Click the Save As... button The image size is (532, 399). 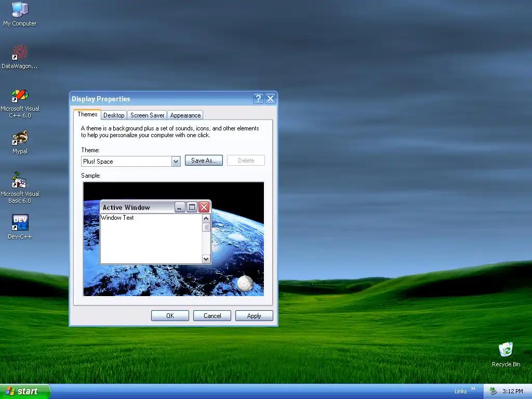[x=204, y=161]
